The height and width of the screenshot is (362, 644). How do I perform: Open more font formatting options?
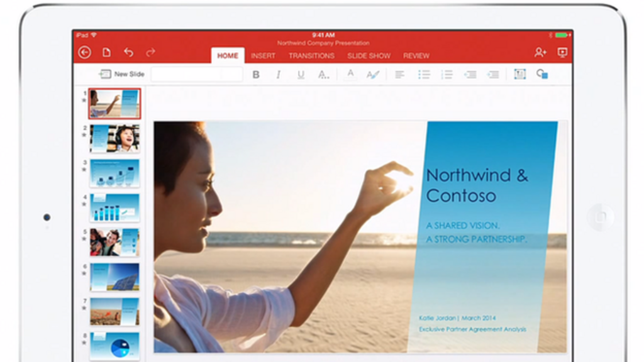(x=323, y=74)
